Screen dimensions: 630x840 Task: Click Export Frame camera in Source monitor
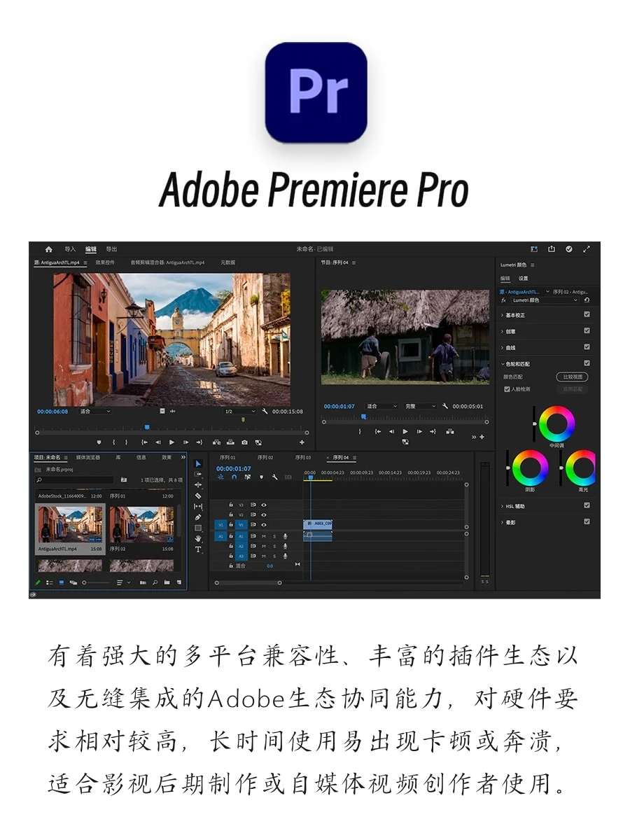[x=244, y=442]
